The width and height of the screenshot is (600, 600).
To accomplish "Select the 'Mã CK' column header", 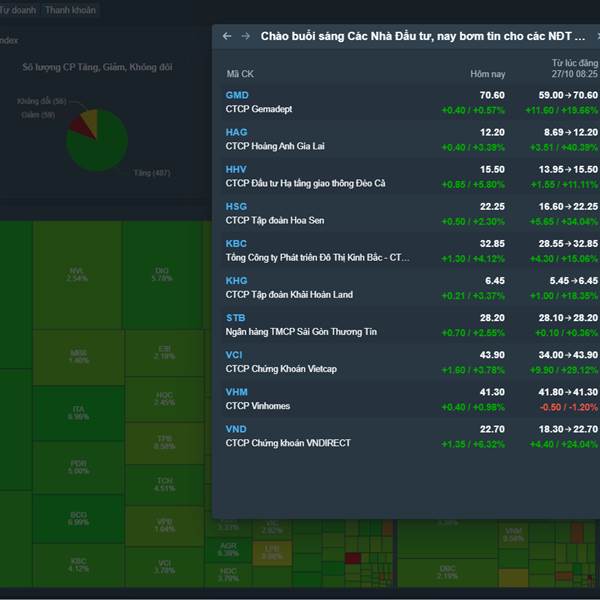I will pos(240,74).
